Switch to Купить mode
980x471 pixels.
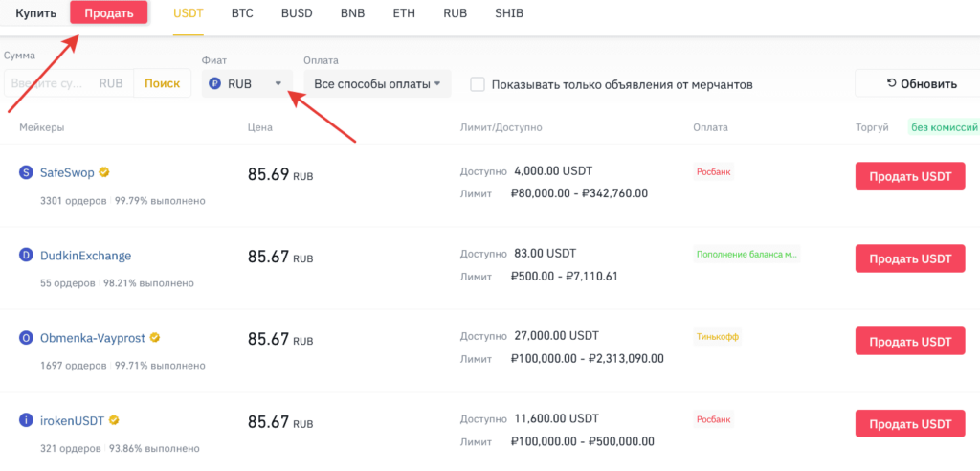pos(36,13)
